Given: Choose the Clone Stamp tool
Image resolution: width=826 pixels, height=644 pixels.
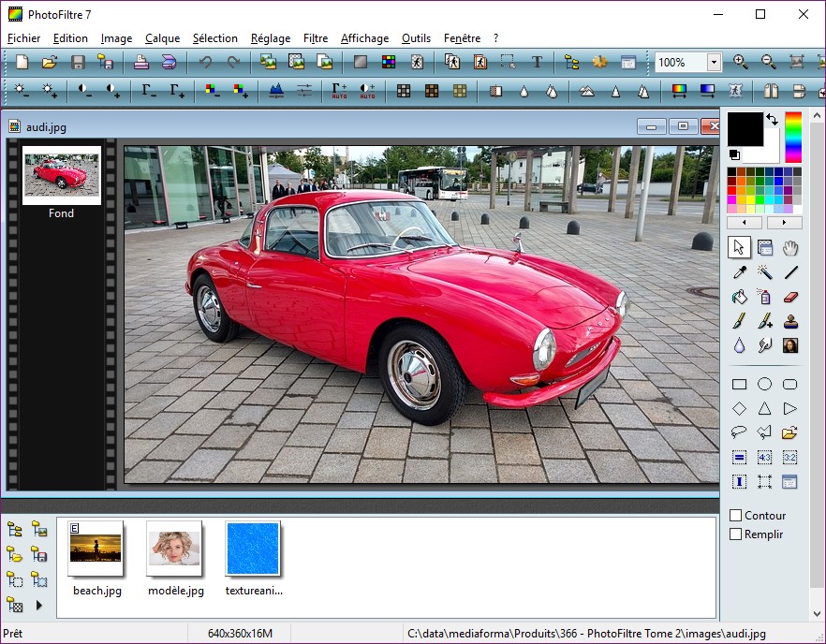Looking at the screenshot, I should point(791,321).
